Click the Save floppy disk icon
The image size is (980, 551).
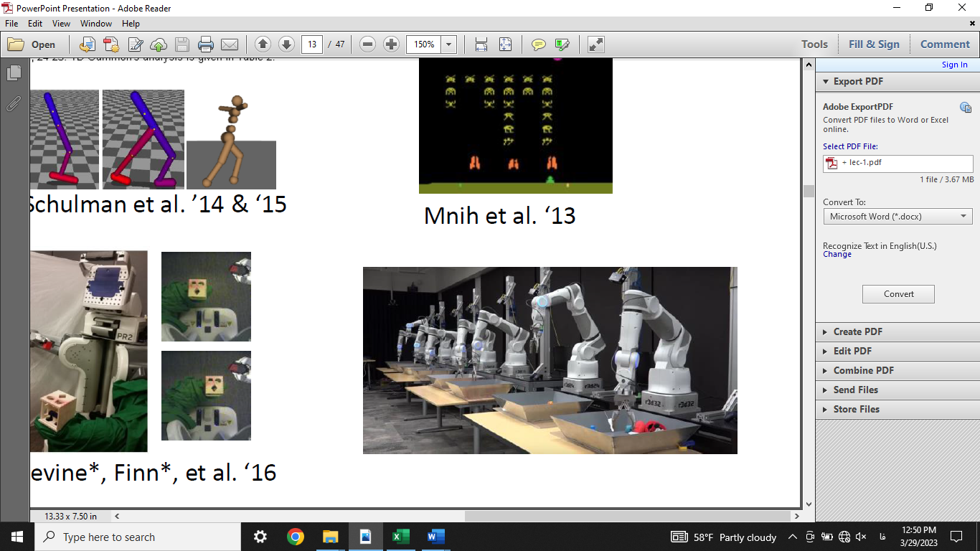182,44
